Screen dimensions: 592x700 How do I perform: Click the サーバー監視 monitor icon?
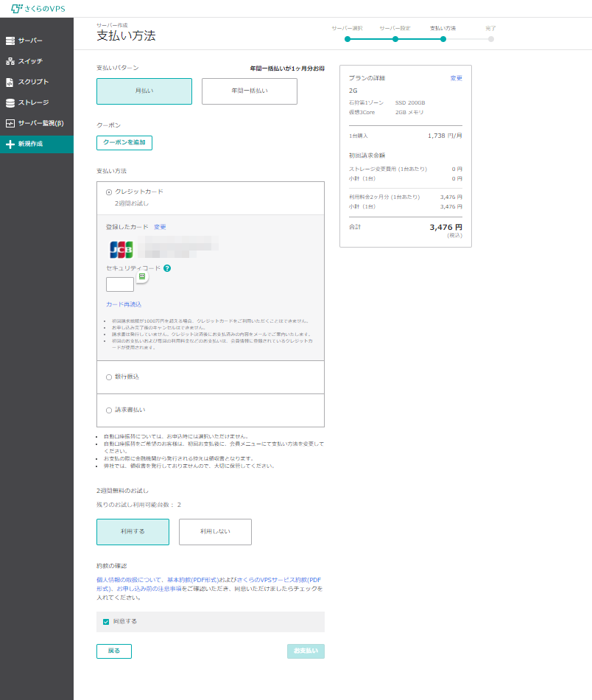(x=10, y=123)
